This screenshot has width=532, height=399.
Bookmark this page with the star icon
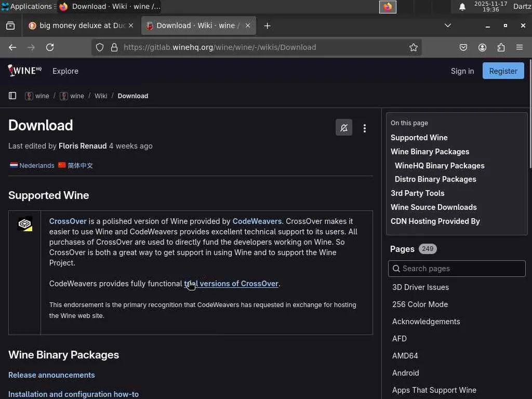coord(413,47)
